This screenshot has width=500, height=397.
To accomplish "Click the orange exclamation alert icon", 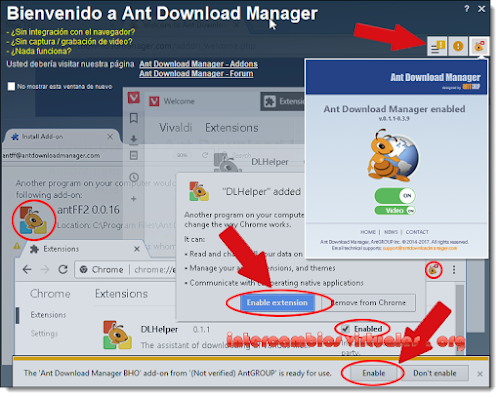I will click(x=458, y=46).
